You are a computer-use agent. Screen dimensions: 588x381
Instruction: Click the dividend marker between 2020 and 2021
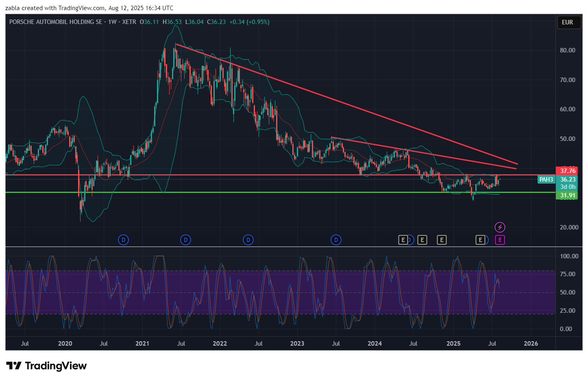tap(123, 240)
